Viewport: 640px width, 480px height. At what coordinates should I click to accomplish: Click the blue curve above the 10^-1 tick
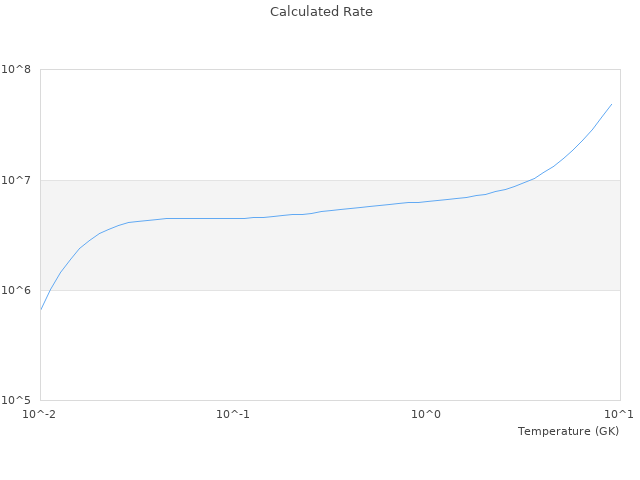point(233,218)
